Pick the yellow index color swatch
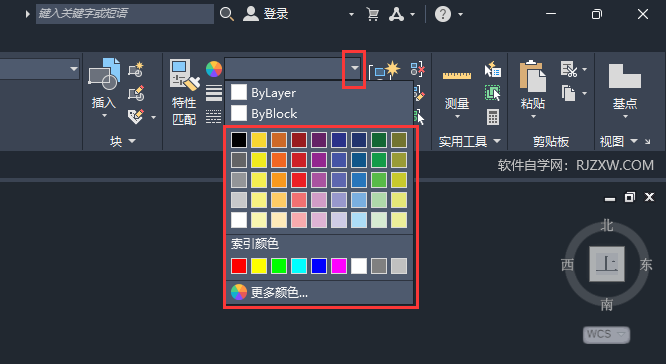This screenshot has width=666, height=364. point(259,266)
